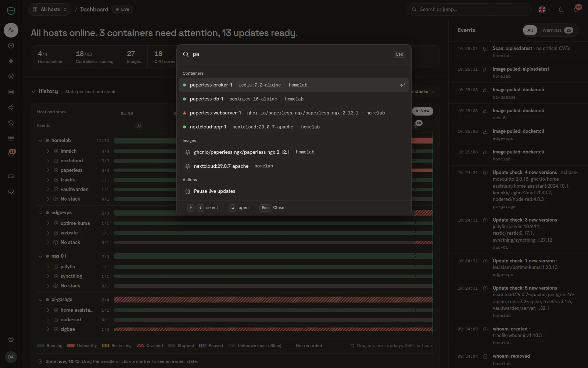Select paperless-broker-1 container result
The image size is (588, 368).
point(294,85)
